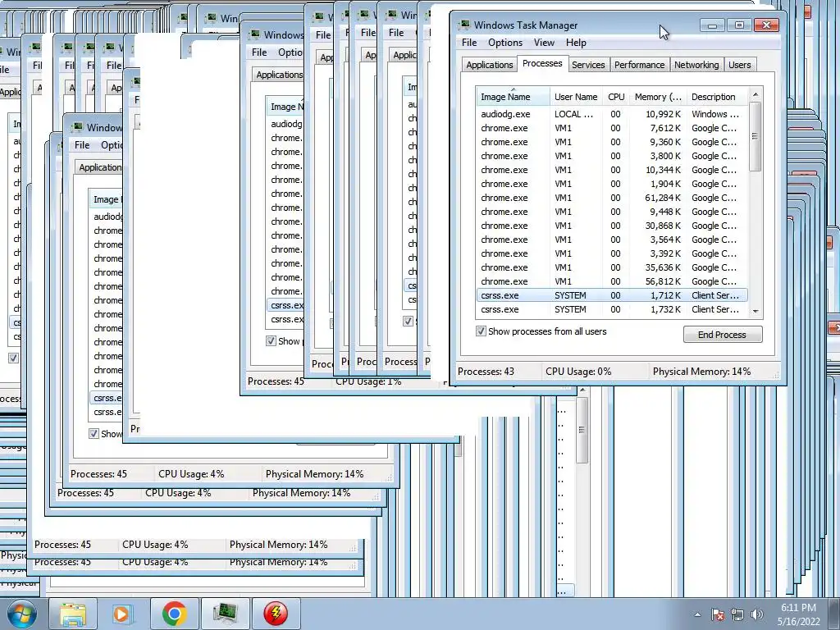
Task: Select csrss.exe row using 1,732 K
Action: (x=612, y=309)
